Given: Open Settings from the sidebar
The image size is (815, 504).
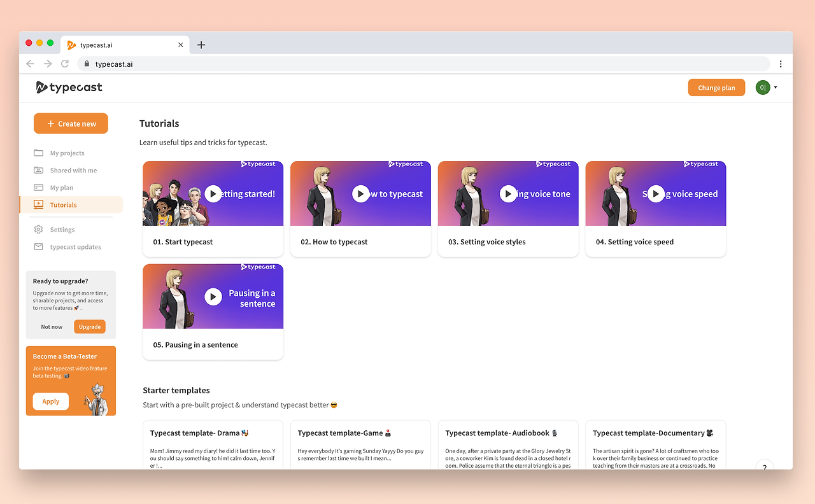Looking at the screenshot, I should pyautogui.click(x=62, y=229).
